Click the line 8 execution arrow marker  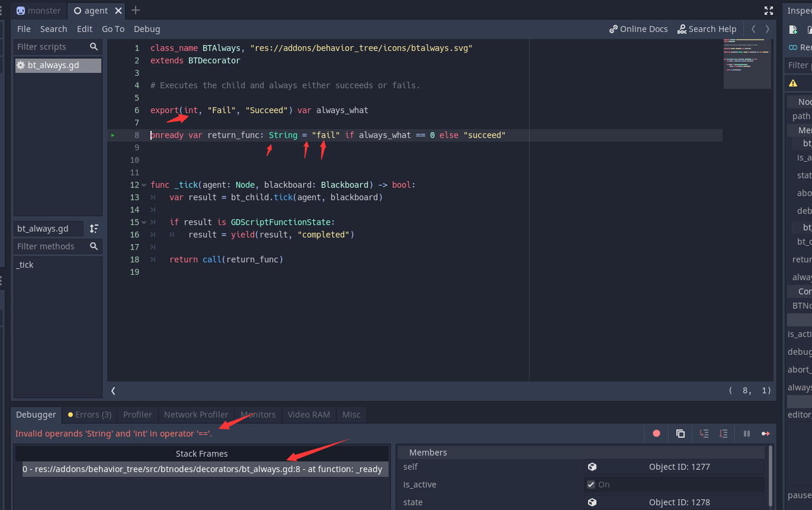point(113,135)
